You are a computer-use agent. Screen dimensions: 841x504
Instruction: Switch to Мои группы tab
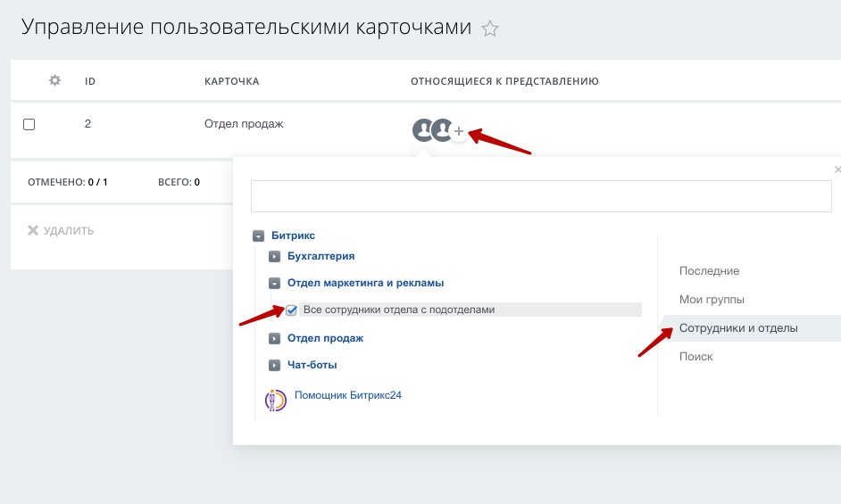pyautogui.click(x=712, y=299)
